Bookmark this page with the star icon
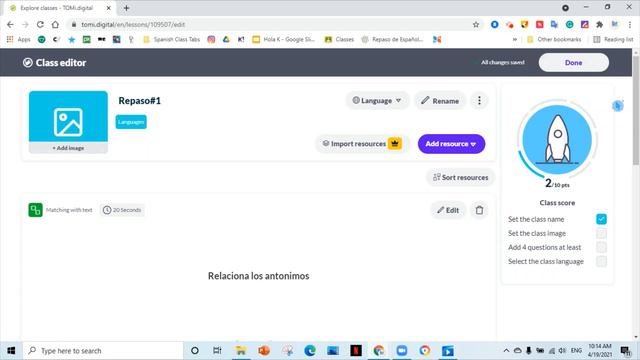640x360 pixels. pyautogui.click(x=476, y=24)
